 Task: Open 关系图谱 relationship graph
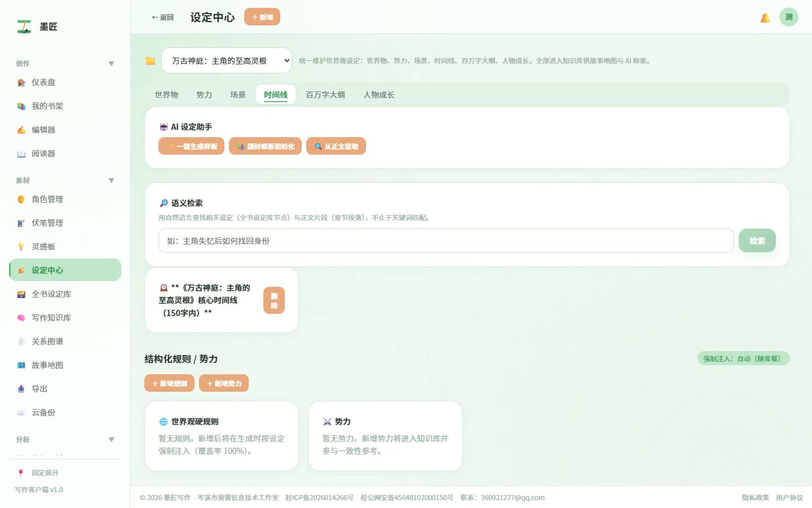65,341
